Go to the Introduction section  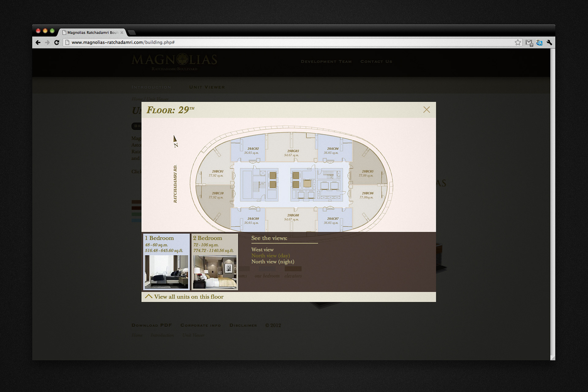tap(151, 87)
